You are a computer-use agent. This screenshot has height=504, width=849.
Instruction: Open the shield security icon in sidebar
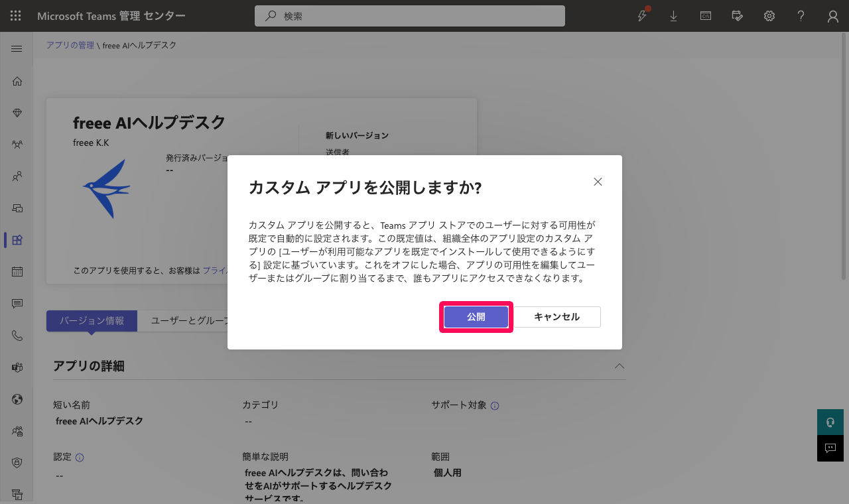point(17,463)
